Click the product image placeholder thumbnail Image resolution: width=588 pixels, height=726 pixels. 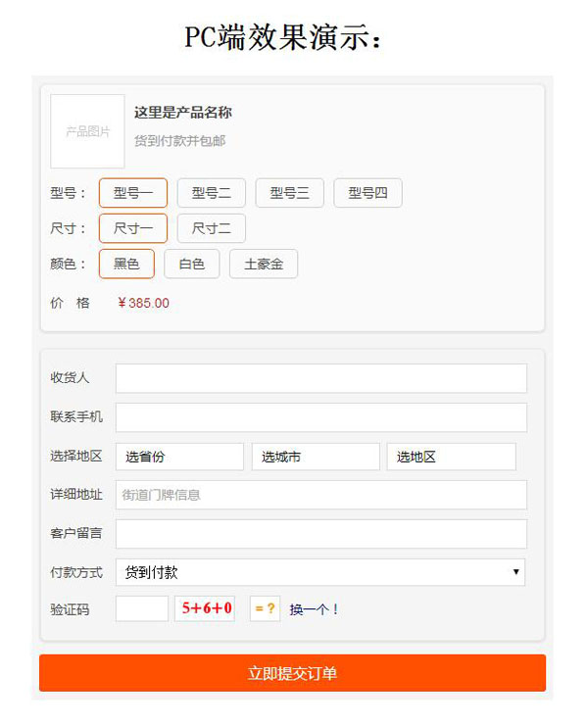pyautogui.click(x=87, y=131)
